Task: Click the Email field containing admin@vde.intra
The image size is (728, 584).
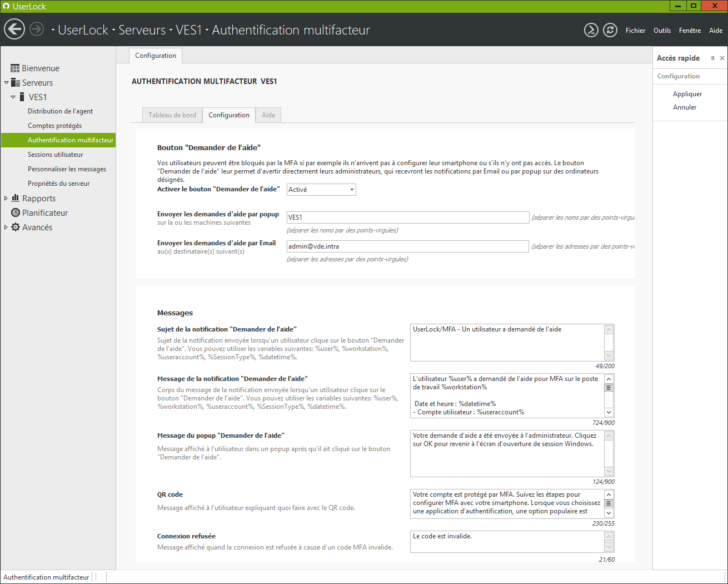Action: [408, 246]
